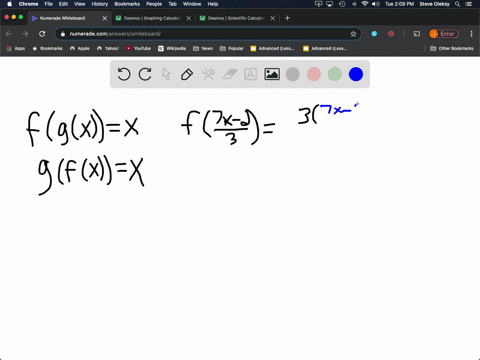Insert an image with picture icon
This screenshot has width=480, height=360.
[272, 74]
